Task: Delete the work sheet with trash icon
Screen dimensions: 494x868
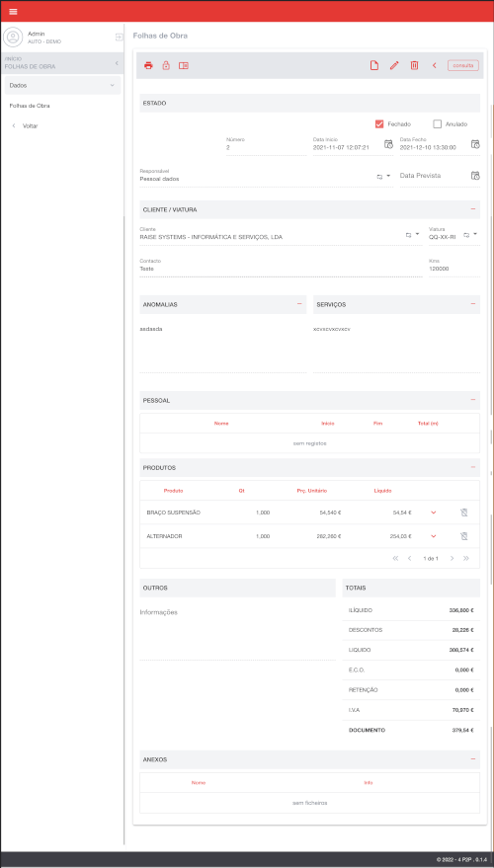Action: point(414,65)
